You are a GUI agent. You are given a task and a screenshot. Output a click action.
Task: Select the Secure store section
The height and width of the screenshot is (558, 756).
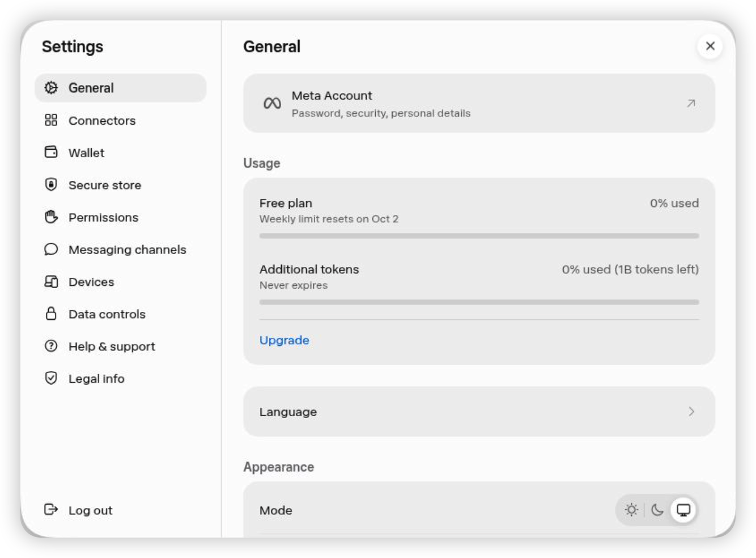click(x=120, y=185)
